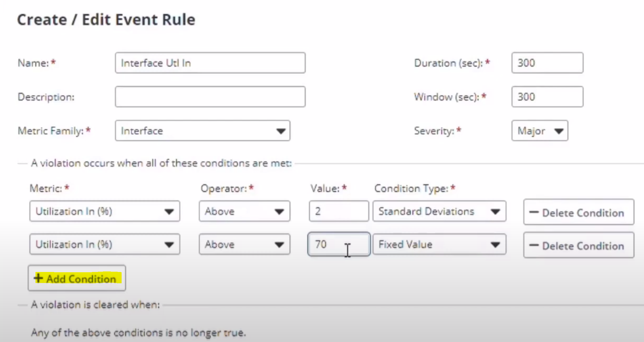Expand the first condition's Metric dropdown
Viewport: 644px width, 342px height.
point(105,211)
